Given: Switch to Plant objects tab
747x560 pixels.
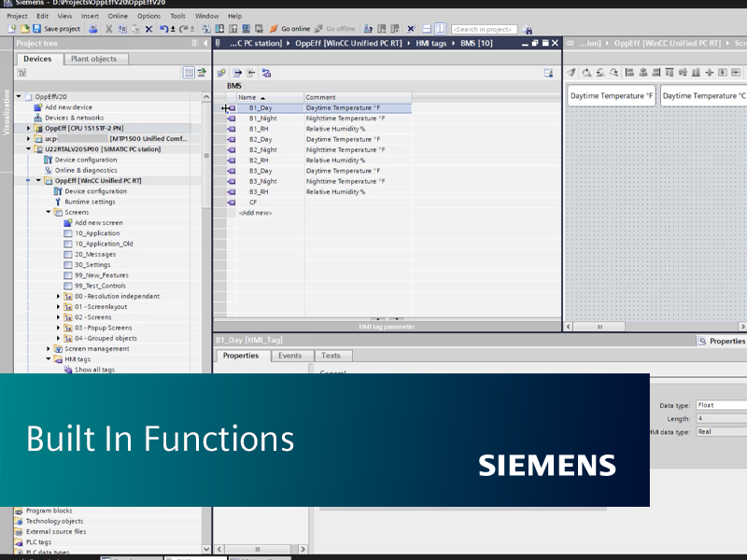Looking at the screenshot, I should 94,59.
